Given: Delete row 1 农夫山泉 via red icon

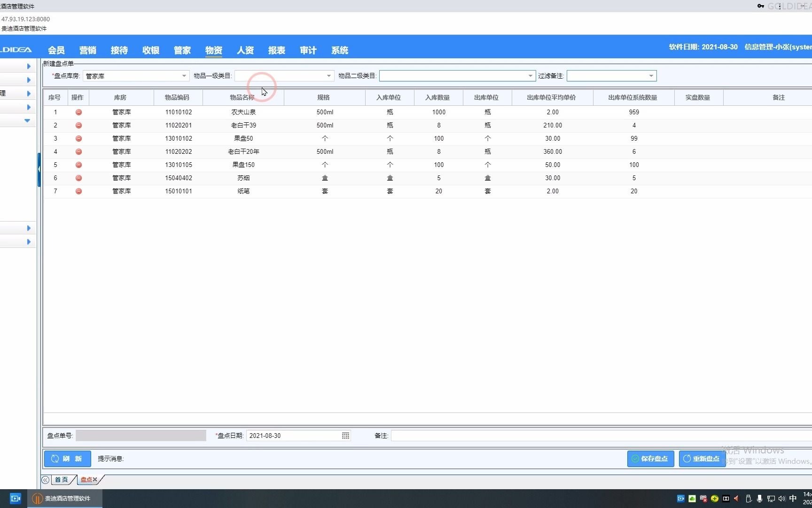Looking at the screenshot, I should [x=78, y=112].
